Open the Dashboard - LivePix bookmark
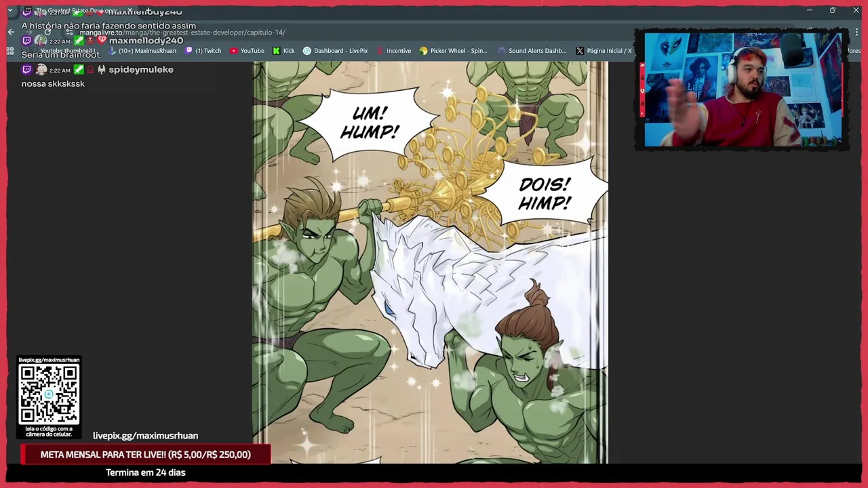Screen dimensions: 868x488 (335, 51)
